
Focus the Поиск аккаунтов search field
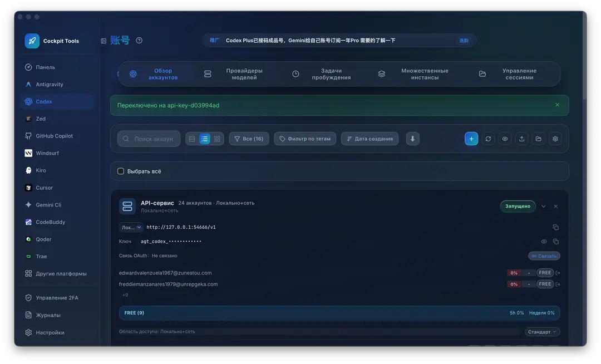[x=149, y=139]
